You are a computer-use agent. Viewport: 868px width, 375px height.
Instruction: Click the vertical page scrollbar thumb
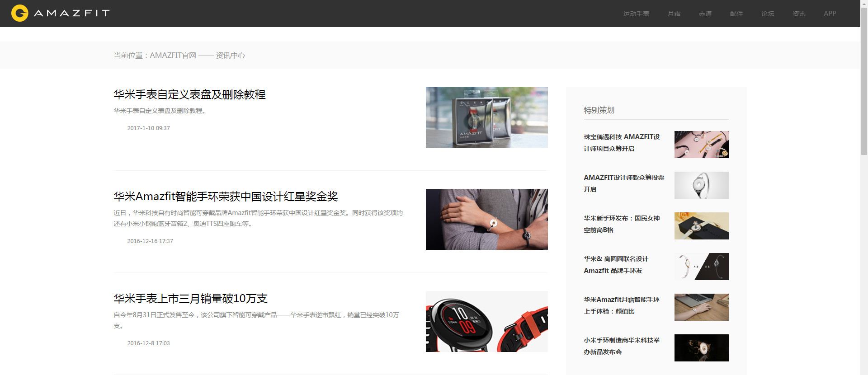tap(864, 81)
